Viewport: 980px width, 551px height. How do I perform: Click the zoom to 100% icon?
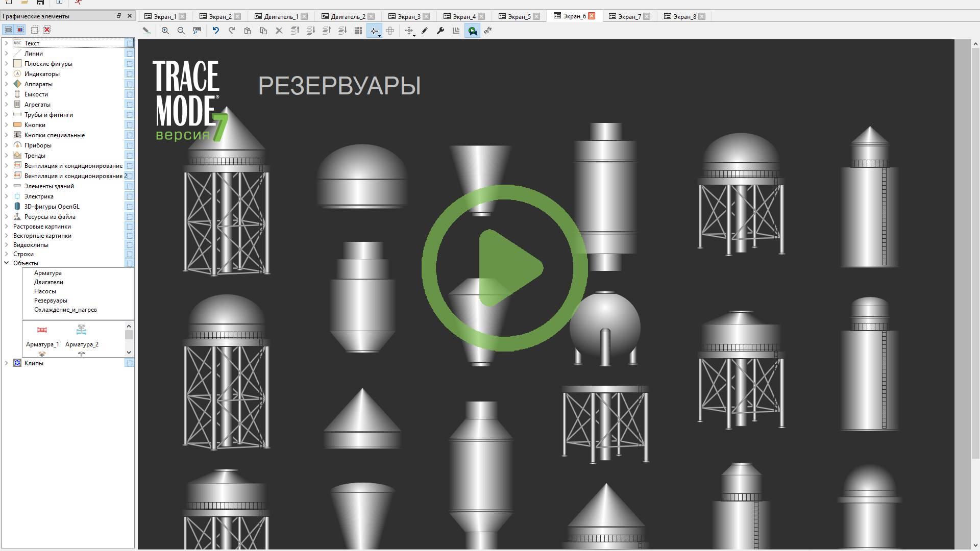pyautogui.click(x=197, y=31)
